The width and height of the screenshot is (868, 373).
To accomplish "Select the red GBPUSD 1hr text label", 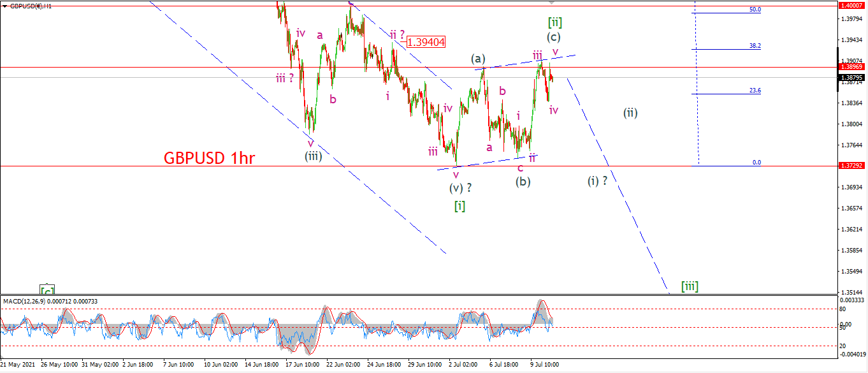I will pyautogui.click(x=210, y=158).
